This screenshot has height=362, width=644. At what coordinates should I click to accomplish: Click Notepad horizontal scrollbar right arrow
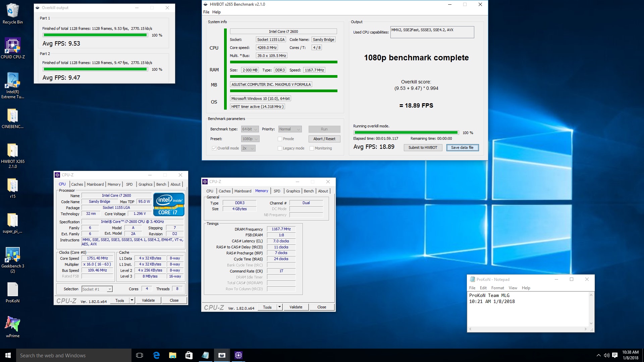[x=586, y=329]
